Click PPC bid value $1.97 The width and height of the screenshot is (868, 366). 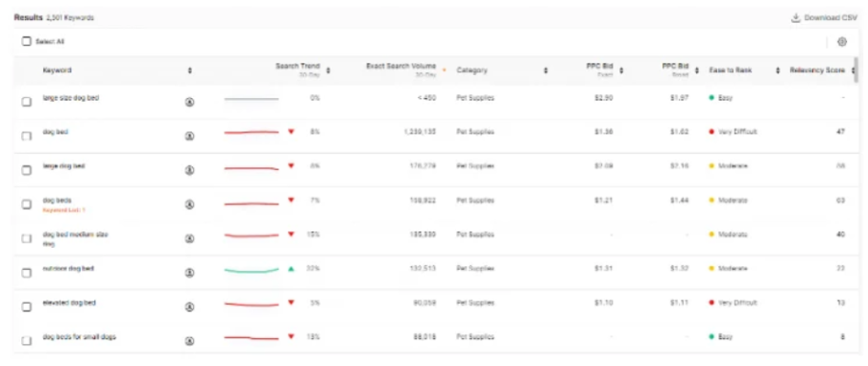point(680,98)
